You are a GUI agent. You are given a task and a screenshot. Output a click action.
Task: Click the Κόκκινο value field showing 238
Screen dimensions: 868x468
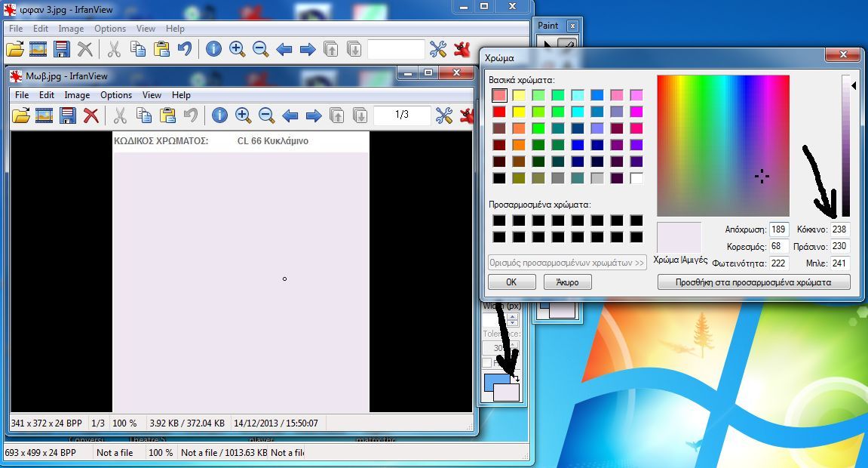pyautogui.click(x=839, y=229)
